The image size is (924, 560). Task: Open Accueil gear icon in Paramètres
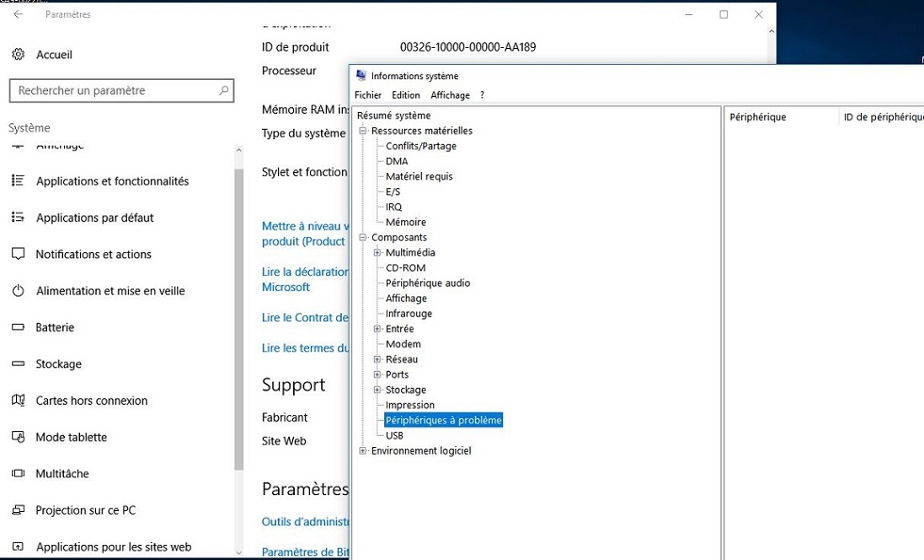(x=18, y=55)
